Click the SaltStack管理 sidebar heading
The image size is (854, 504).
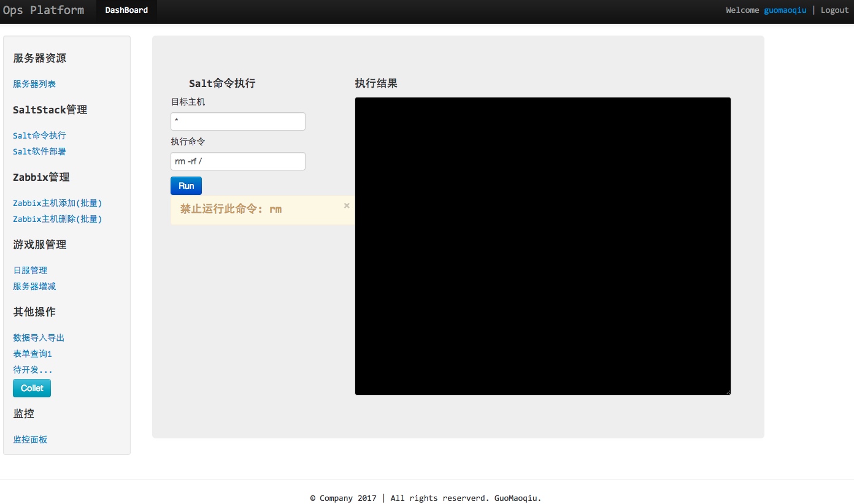coord(50,110)
